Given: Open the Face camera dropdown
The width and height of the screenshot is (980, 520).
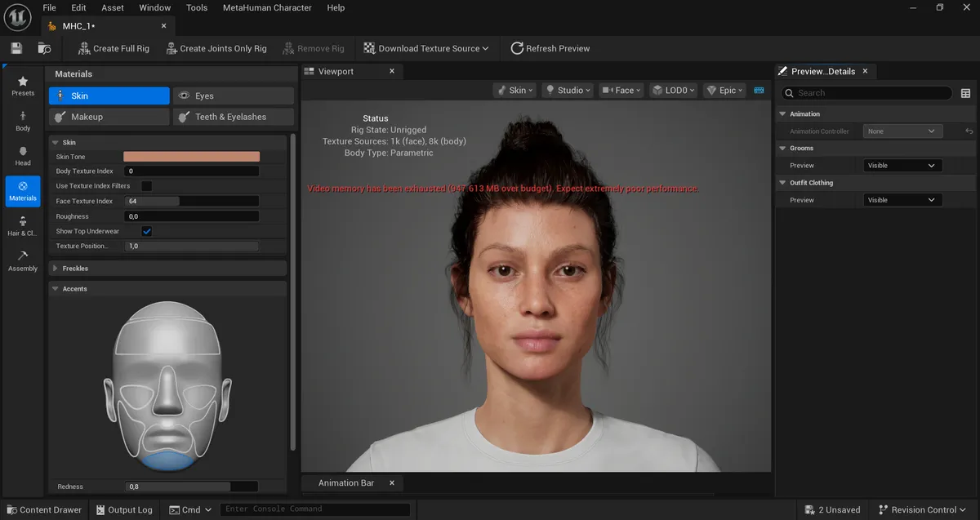Looking at the screenshot, I should pos(621,90).
